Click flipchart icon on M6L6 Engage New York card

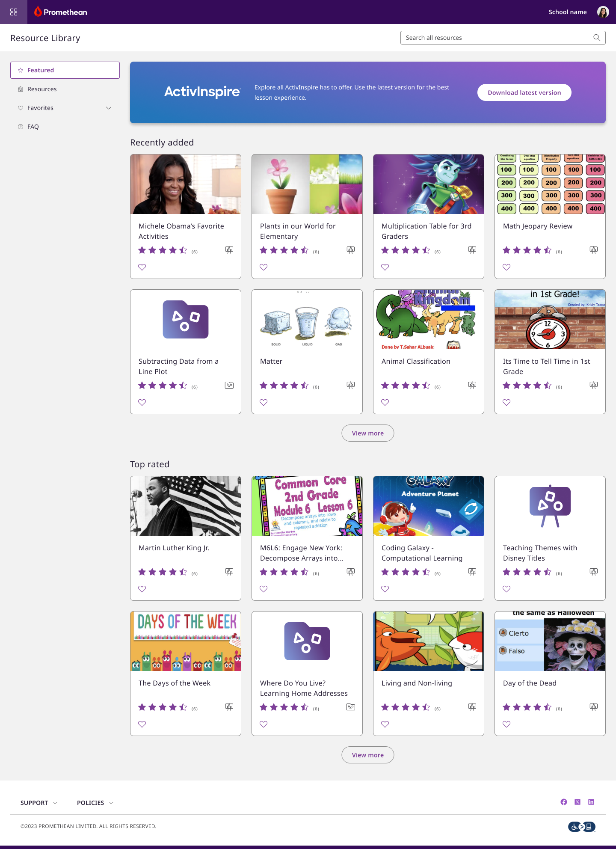click(351, 572)
